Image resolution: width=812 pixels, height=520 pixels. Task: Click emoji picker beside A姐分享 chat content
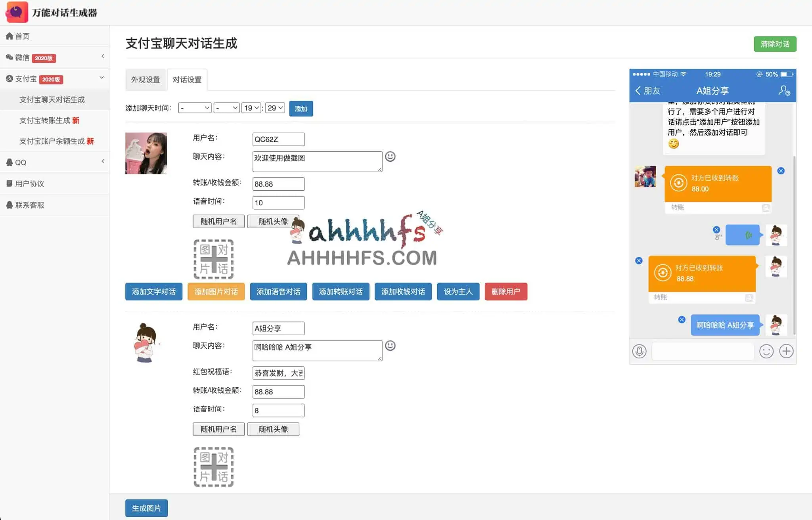[x=390, y=346]
